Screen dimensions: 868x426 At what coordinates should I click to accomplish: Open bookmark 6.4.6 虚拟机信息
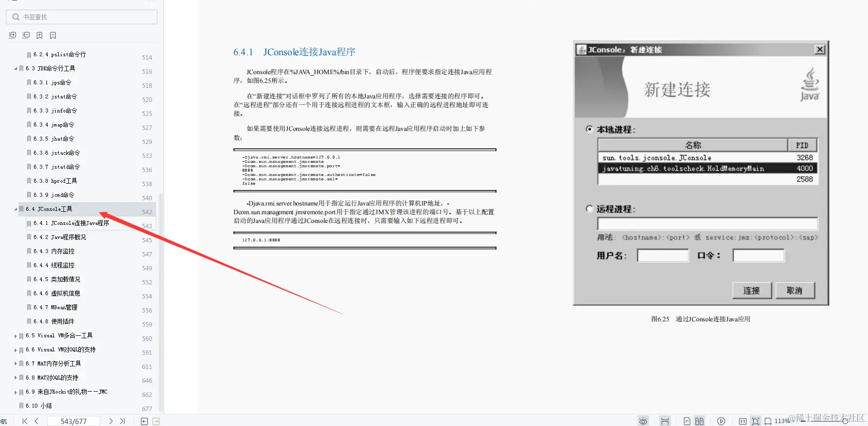point(57,293)
